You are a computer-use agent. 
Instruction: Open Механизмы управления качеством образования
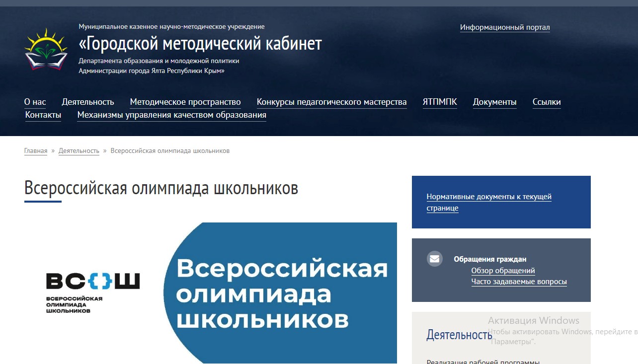[171, 115]
